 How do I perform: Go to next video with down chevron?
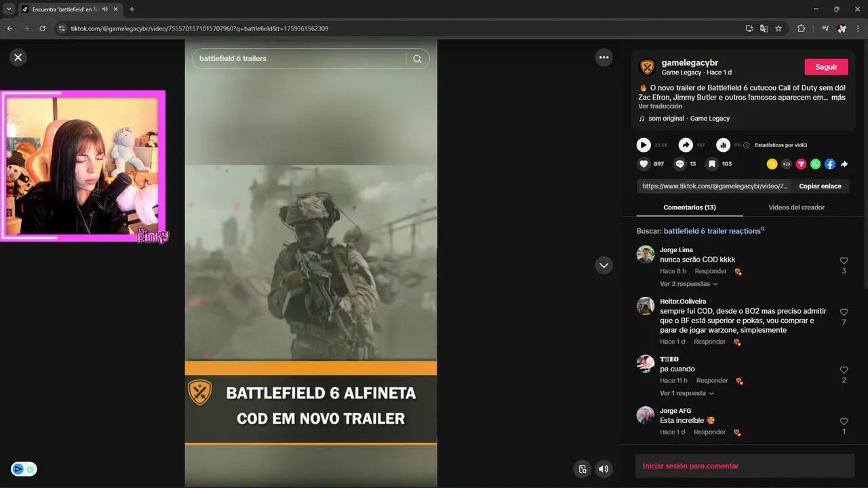604,265
